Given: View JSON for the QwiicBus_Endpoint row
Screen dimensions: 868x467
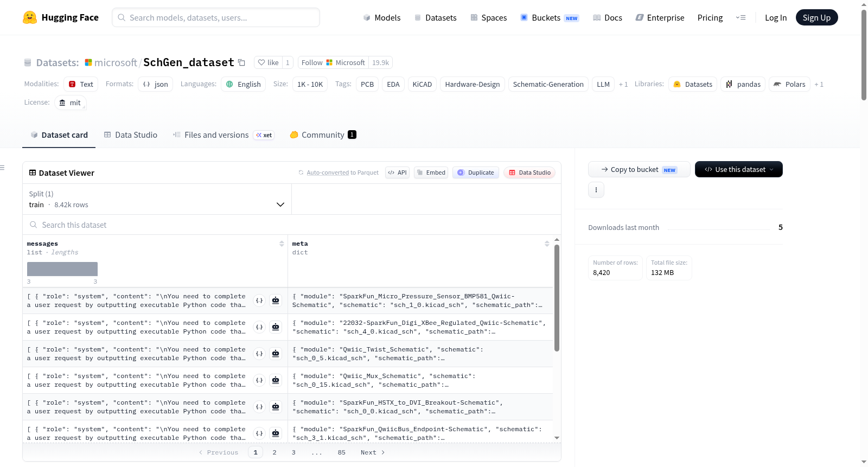Looking at the screenshot, I should pos(259,433).
